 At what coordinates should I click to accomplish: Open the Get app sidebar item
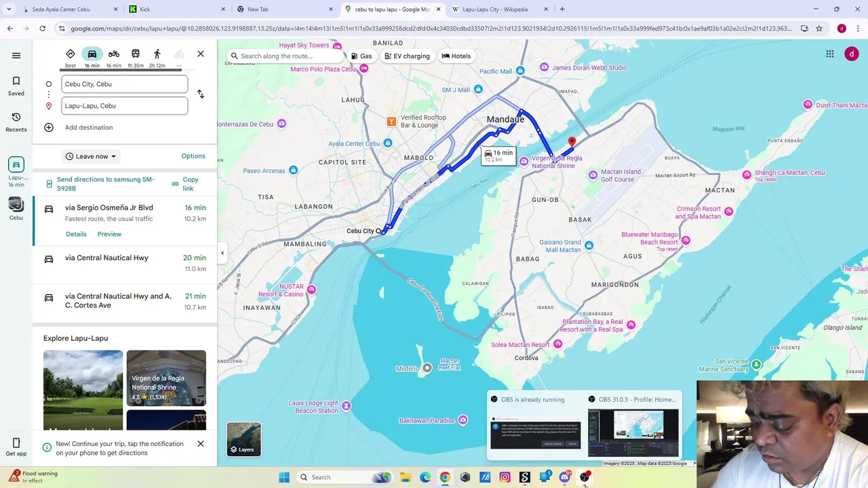coord(16,447)
